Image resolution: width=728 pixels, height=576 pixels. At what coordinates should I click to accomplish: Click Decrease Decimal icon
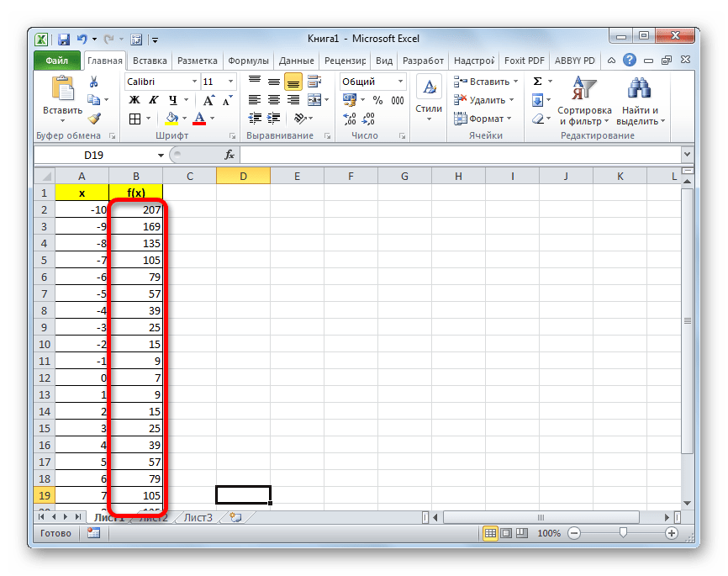(x=369, y=119)
